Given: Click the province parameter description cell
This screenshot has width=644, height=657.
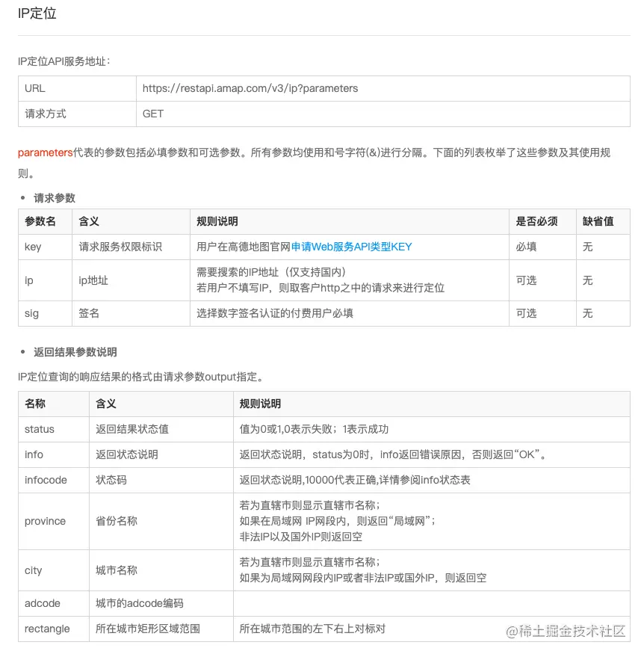Looking at the screenshot, I should (336, 521).
